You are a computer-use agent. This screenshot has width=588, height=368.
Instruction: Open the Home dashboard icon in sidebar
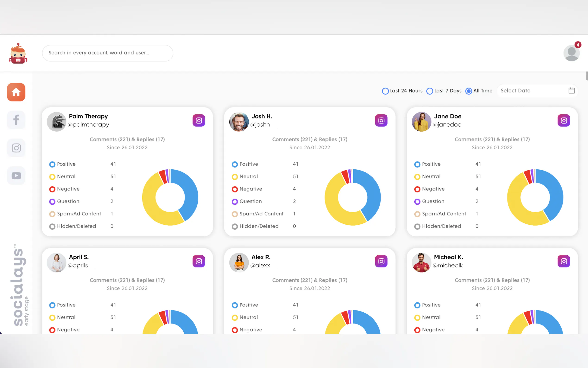click(x=16, y=92)
